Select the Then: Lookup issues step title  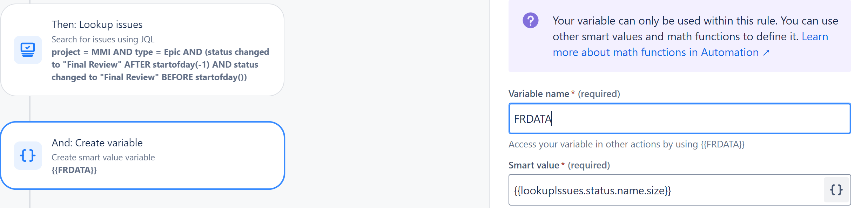[97, 25]
